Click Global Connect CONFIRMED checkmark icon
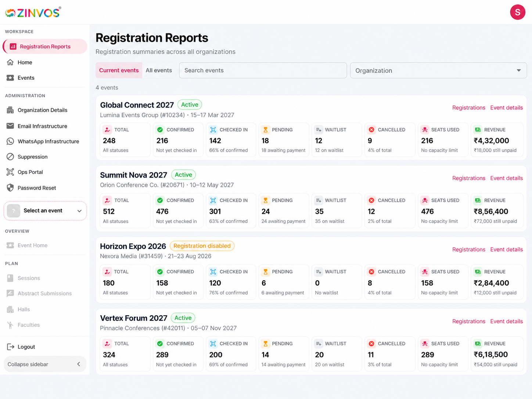The width and height of the screenshot is (532, 399). tap(160, 130)
